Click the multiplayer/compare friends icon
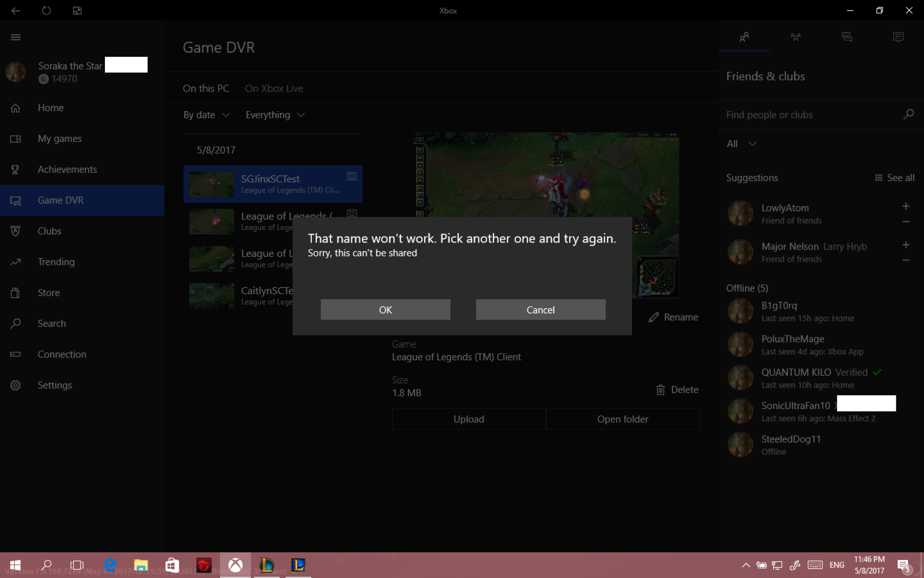 [x=795, y=37]
